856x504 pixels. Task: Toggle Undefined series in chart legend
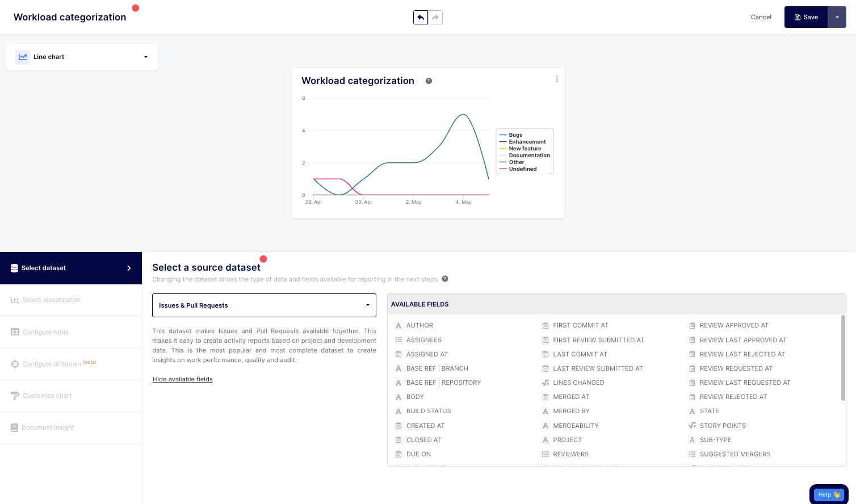point(522,169)
